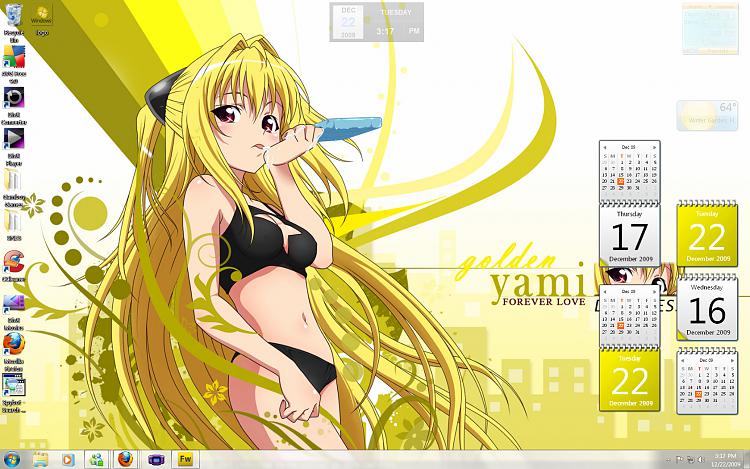Go to next month on calendar above Thursday 17

(654, 148)
